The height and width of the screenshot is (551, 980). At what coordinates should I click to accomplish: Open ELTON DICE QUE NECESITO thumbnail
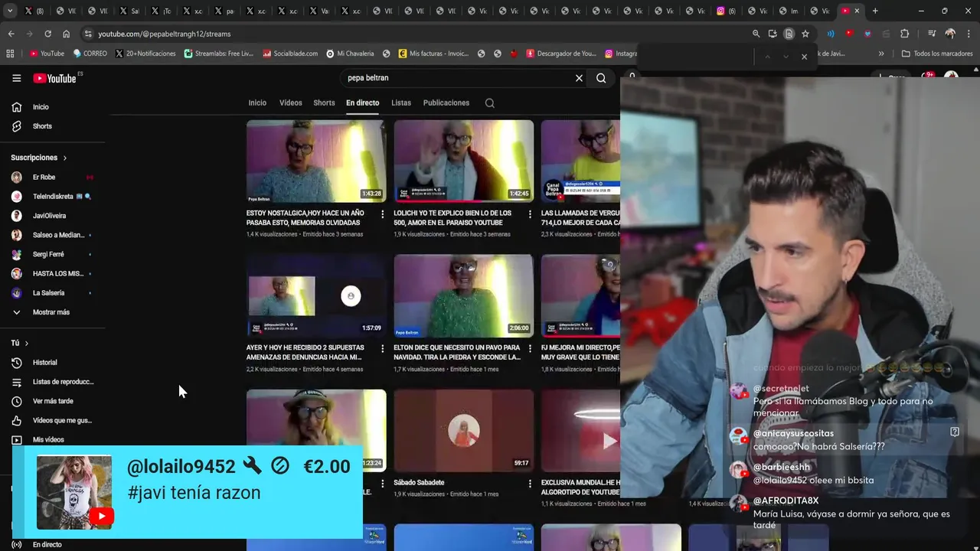point(463,295)
